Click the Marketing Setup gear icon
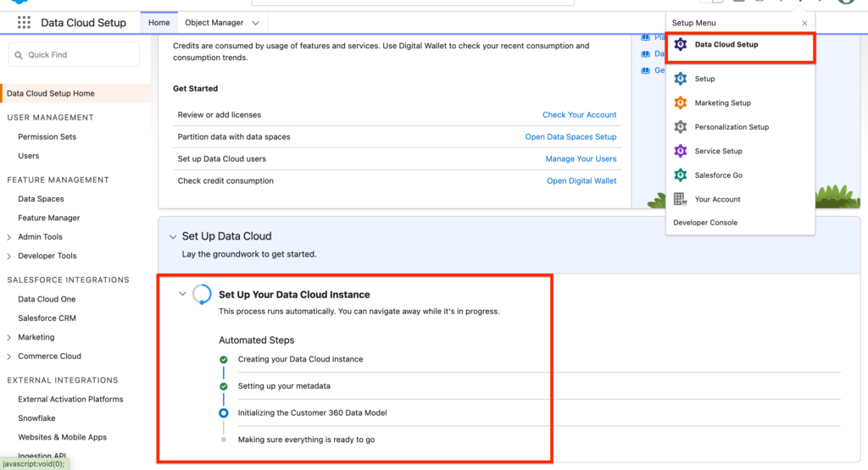The height and width of the screenshot is (470, 868). 680,103
